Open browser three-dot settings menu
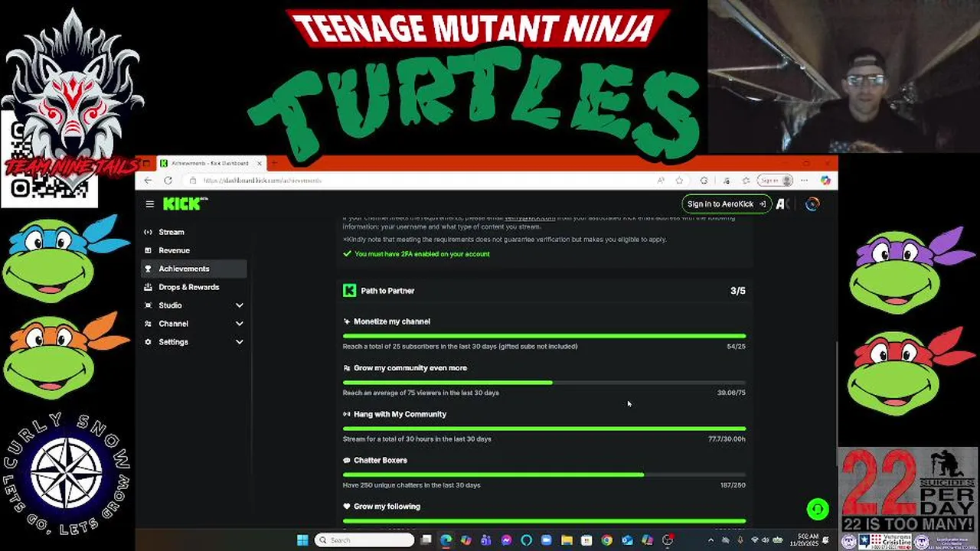This screenshot has width=980, height=551. click(804, 181)
